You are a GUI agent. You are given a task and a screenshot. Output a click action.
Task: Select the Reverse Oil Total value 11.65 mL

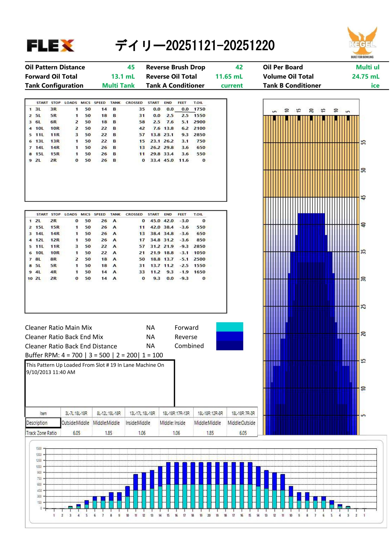pos(229,76)
